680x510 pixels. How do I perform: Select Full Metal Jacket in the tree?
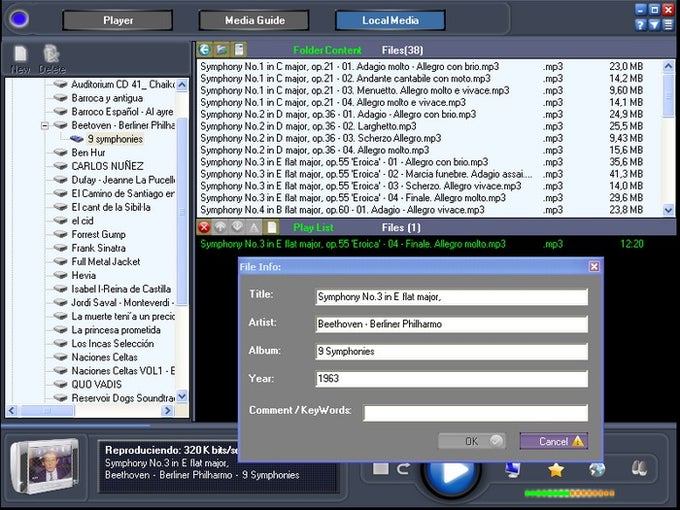[x=106, y=262]
